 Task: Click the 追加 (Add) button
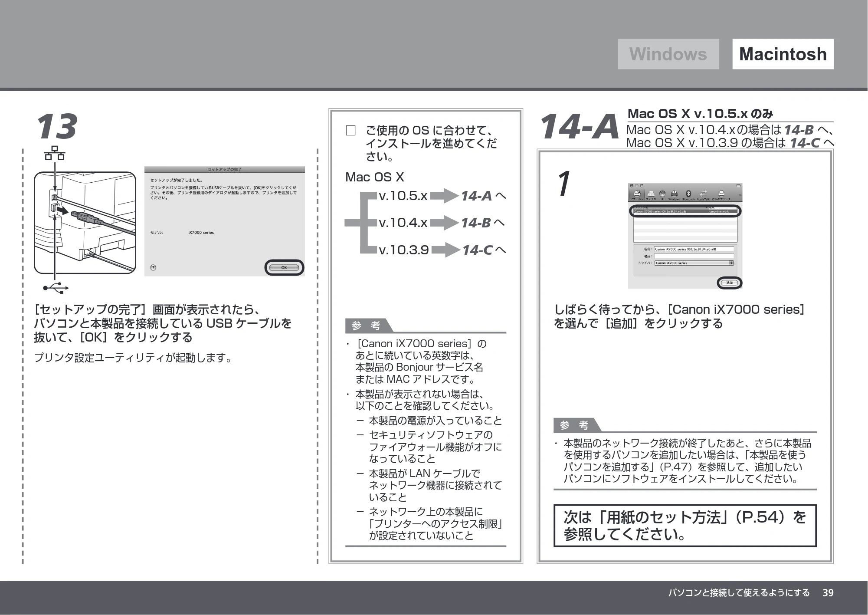[x=729, y=283]
